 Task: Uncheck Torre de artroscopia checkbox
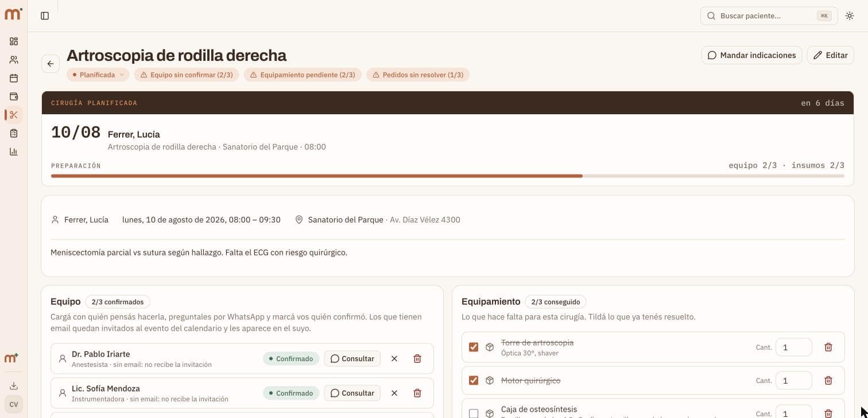[x=474, y=347]
